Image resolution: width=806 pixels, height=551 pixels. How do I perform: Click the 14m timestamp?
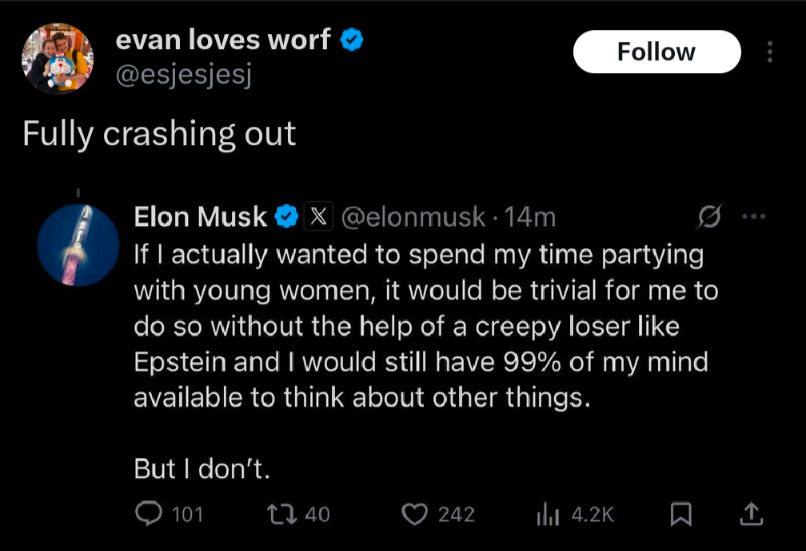531,216
